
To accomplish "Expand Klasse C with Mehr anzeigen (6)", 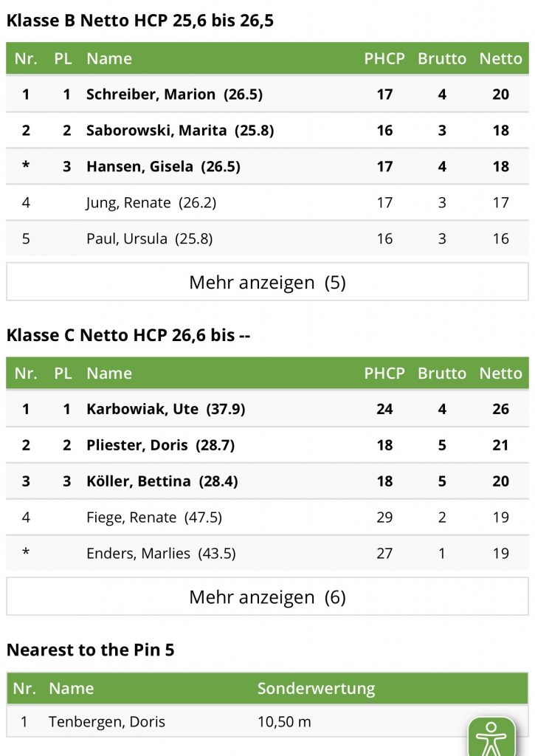I will click(x=267, y=597).
